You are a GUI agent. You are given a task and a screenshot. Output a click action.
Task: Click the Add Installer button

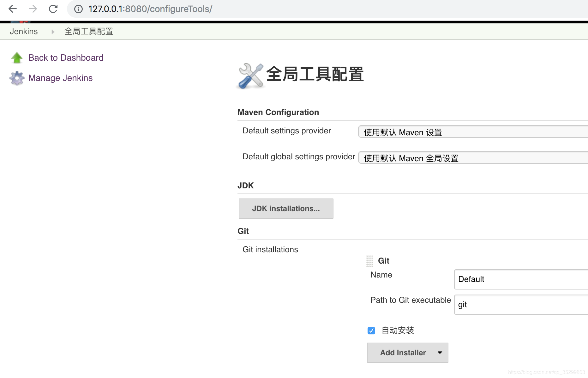click(x=407, y=353)
